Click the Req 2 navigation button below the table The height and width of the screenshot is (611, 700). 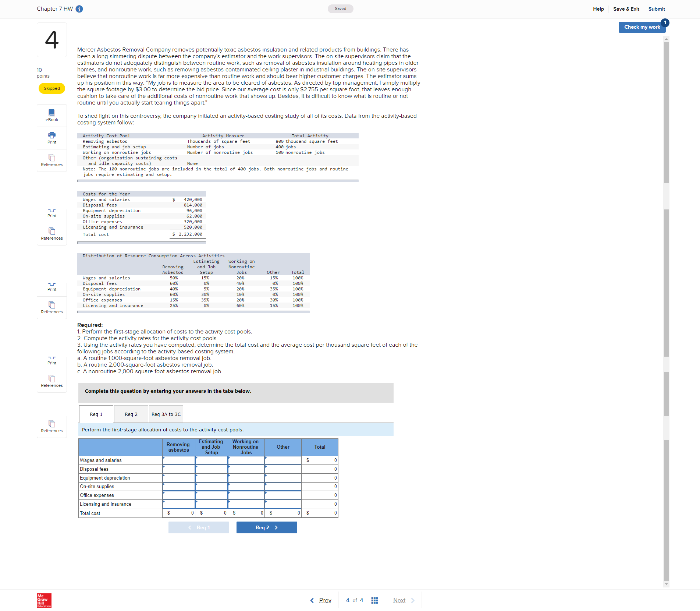(266, 527)
